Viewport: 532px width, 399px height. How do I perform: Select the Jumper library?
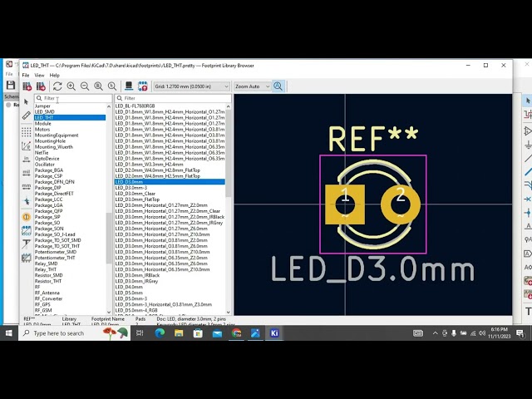pos(42,106)
